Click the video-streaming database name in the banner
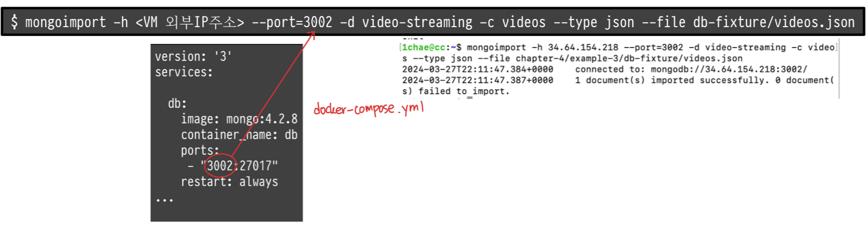 click(x=417, y=22)
